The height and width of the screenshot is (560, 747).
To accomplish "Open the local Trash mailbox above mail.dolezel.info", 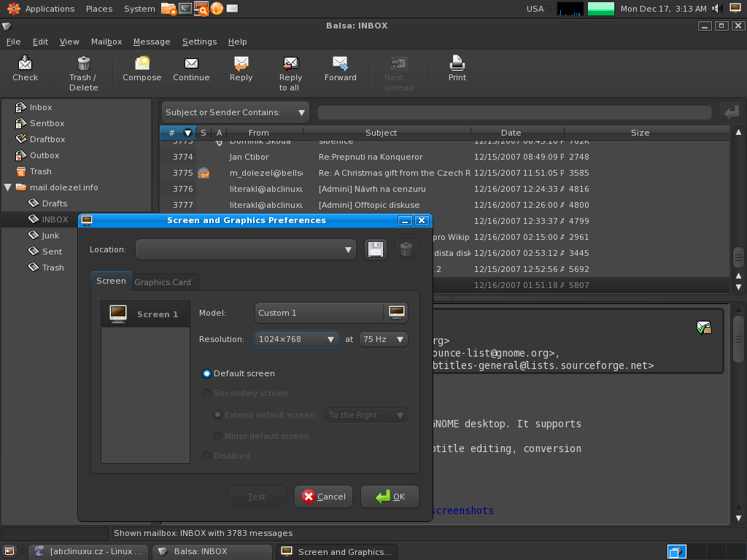I will pyautogui.click(x=34, y=171).
